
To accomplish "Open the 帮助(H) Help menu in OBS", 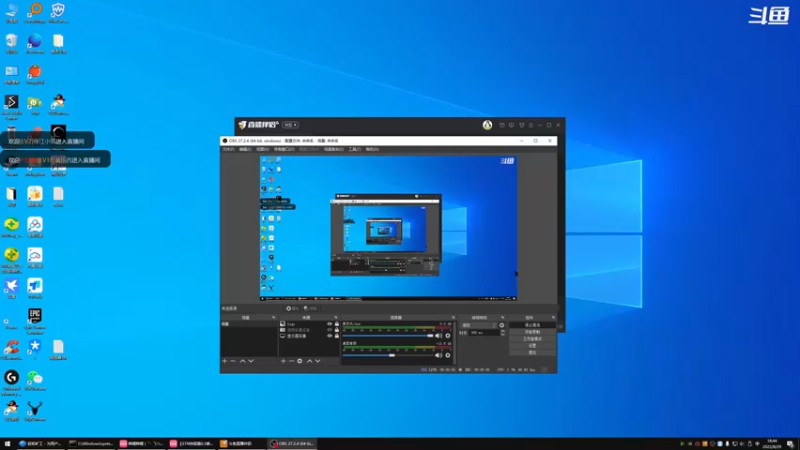I will coord(372,149).
